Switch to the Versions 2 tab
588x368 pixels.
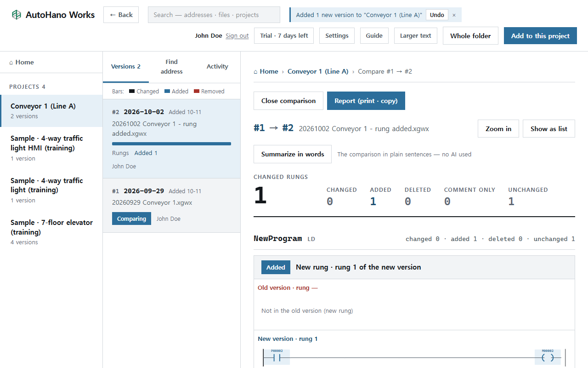(x=126, y=67)
